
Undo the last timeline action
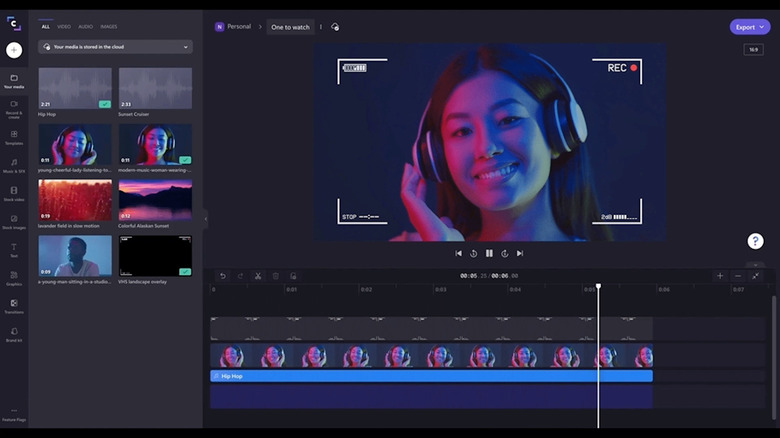(x=223, y=276)
